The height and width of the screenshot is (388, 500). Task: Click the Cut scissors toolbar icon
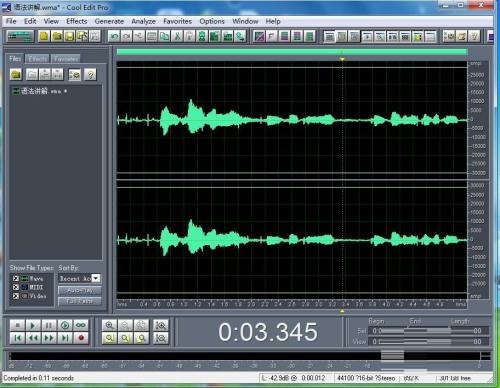point(177,36)
